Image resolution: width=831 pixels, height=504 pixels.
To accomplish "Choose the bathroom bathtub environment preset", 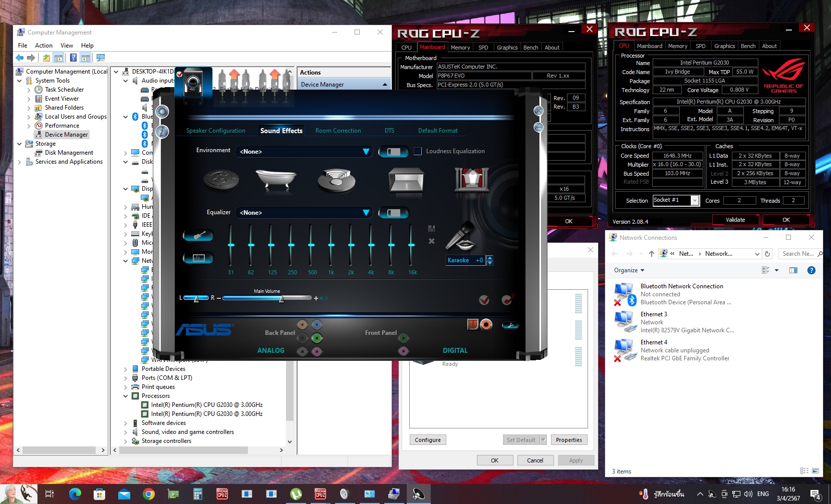I will (276, 179).
